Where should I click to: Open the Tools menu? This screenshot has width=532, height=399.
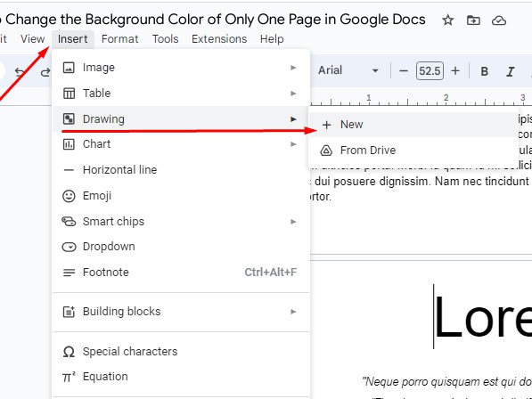pyautogui.click(x=165, y=39)
